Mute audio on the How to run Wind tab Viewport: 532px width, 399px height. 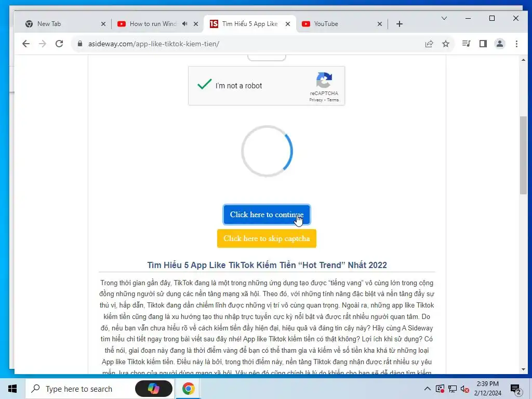coord(184,24)
